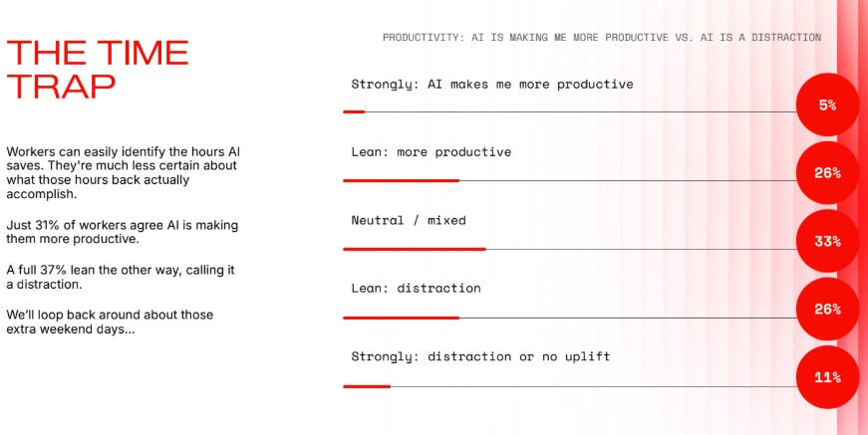This screenshot has width=868, height=435.
Task: Click the 'A full 37% lean the other way' paragraph
Action: click(x=121, y=277)
